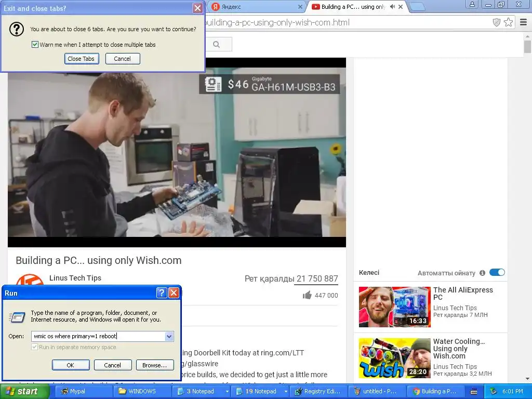
Task: Click the page vertical scrollbar thumb
Action: 527,47
